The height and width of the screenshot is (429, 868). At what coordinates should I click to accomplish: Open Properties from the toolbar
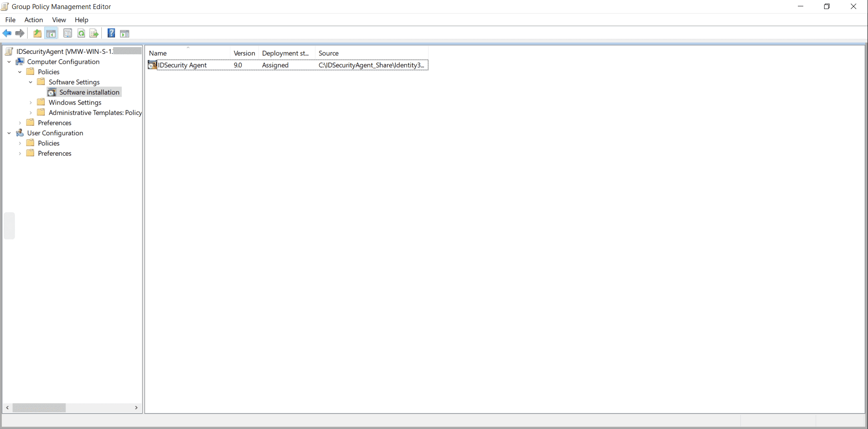67,33
